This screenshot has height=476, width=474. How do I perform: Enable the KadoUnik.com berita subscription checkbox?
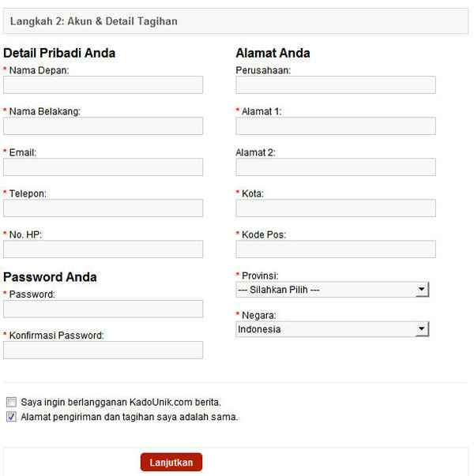[x=11, y=402]
